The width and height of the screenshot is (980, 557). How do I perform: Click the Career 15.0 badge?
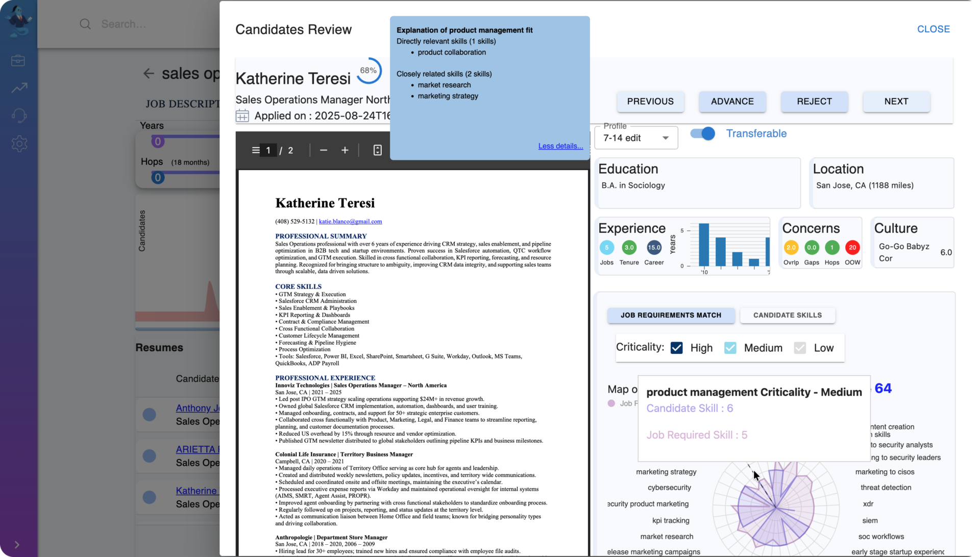[654, 248]
